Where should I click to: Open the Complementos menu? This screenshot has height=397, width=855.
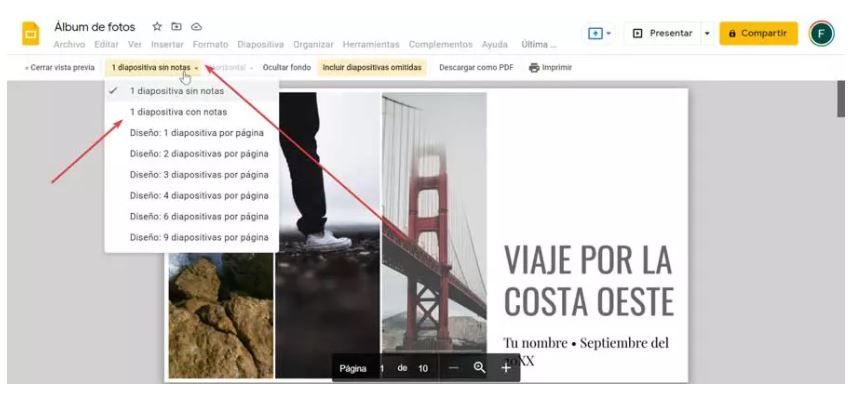(441, 45)
